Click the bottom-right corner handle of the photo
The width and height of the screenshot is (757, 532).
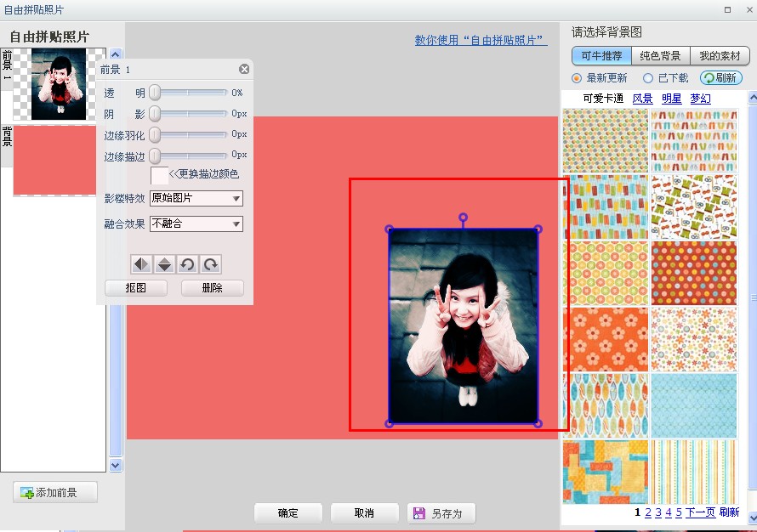(x=538, y=424)
